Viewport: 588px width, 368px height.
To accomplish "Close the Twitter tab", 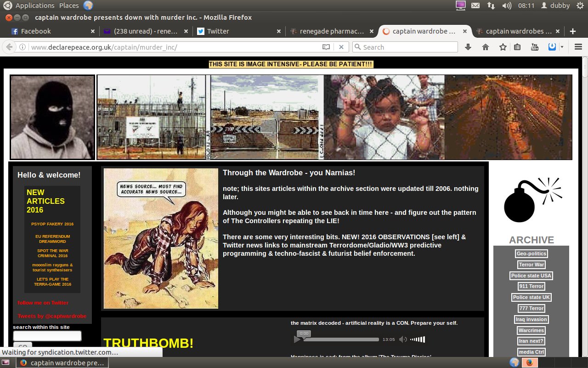I will (279, 31).
